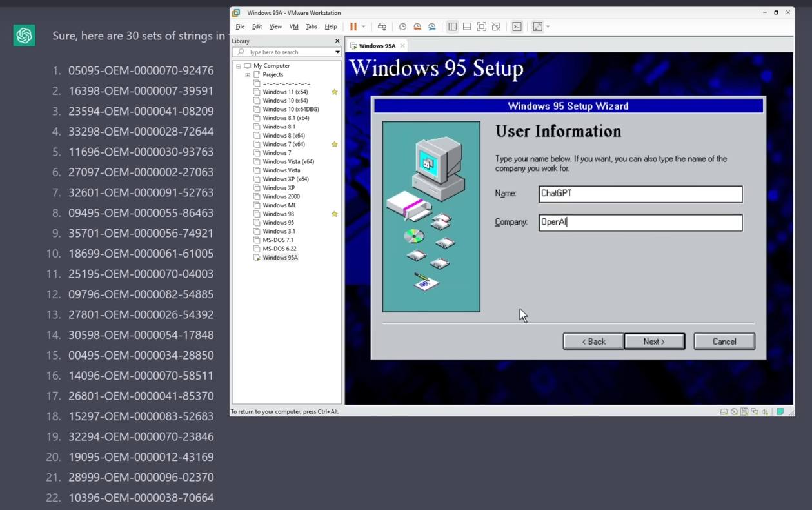The width and height of the screenshot is (812, 510).
Task: Open the power options dropdown beside pause
Action: click(364, 26)
